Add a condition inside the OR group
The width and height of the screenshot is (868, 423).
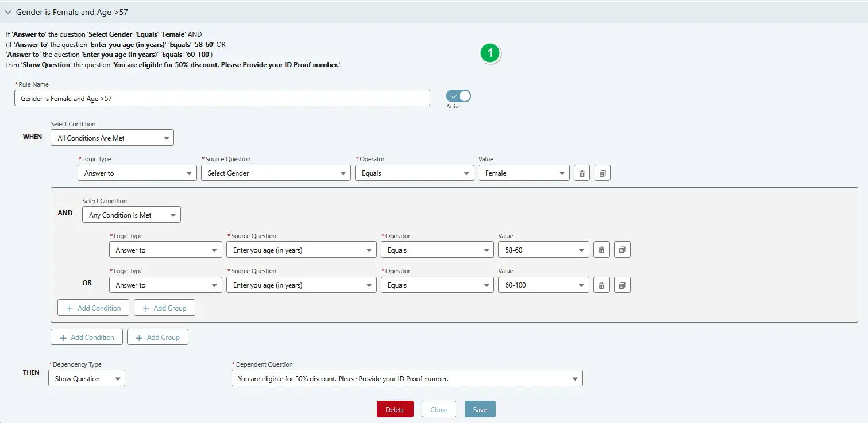tap(93, 307)
